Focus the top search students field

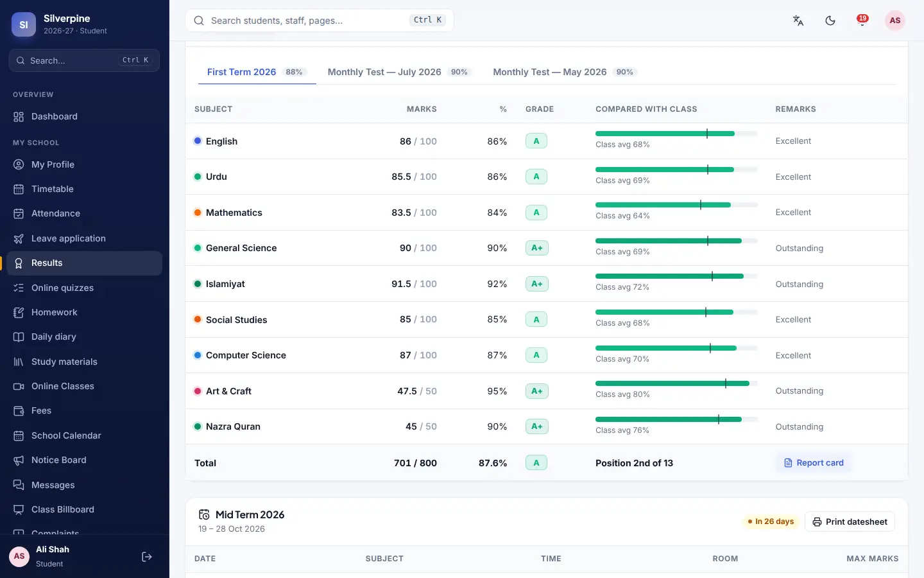coord(320,21)
